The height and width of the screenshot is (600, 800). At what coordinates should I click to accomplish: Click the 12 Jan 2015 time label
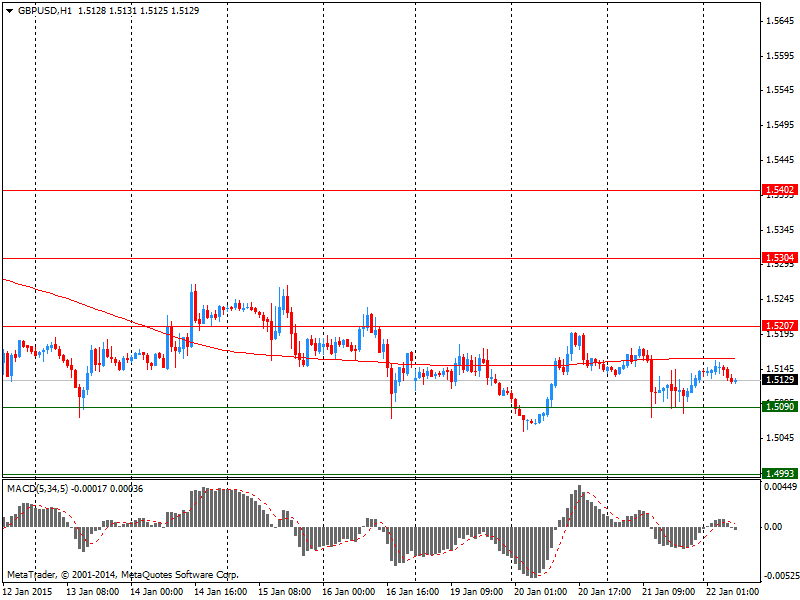(27, 592)
